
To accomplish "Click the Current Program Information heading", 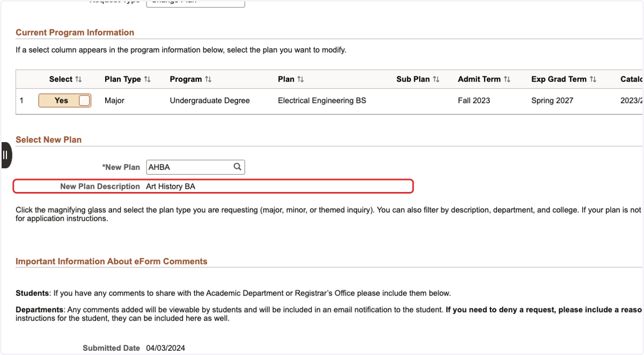I will (75, 32).
